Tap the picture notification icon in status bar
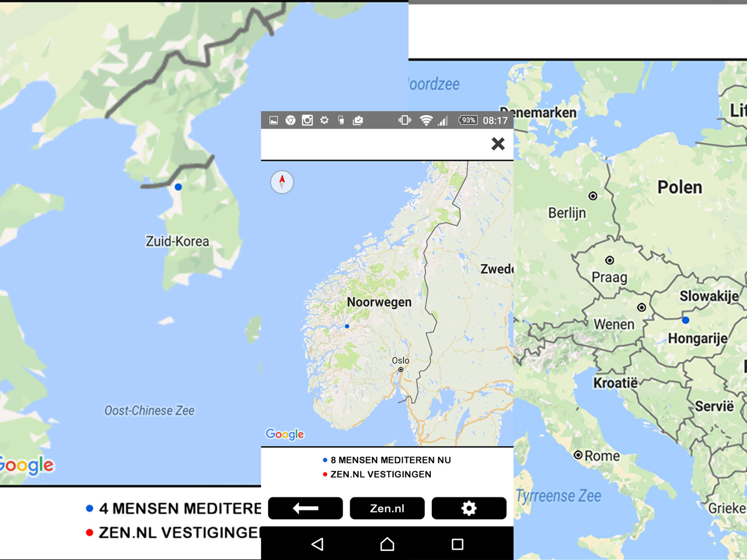The image size is (747, 560). 274,120
